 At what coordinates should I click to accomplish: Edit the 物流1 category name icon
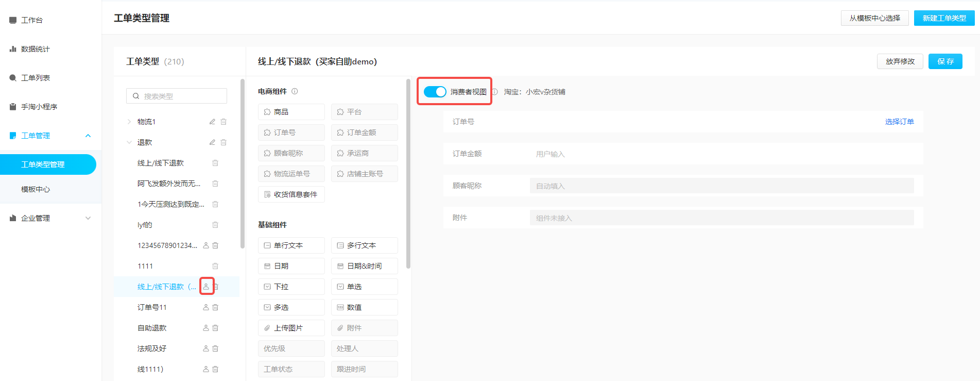pos(212,122)
